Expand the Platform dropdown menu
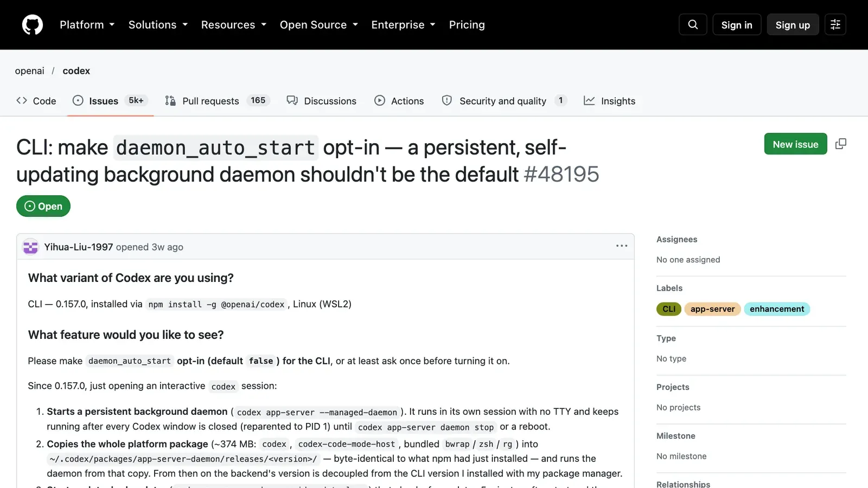Image resolution: width=868 pixels, height=488 pixels. [x=87, y=25]
